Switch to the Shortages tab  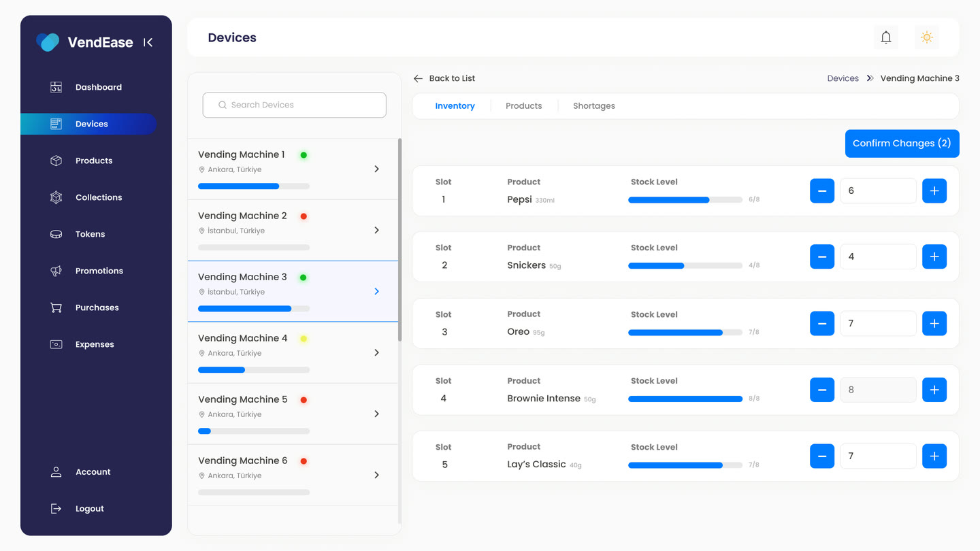[594, 106]
